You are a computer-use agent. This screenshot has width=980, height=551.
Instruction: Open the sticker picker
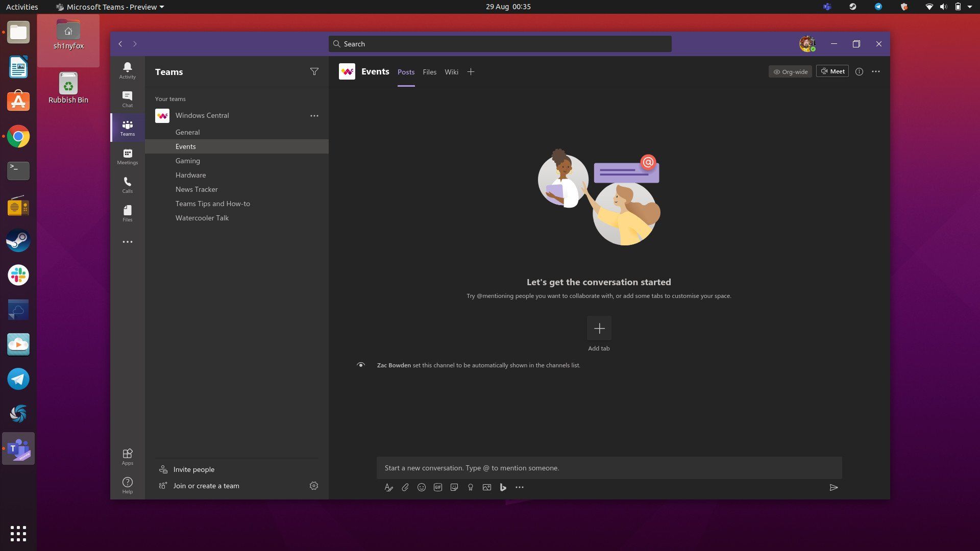454,487
